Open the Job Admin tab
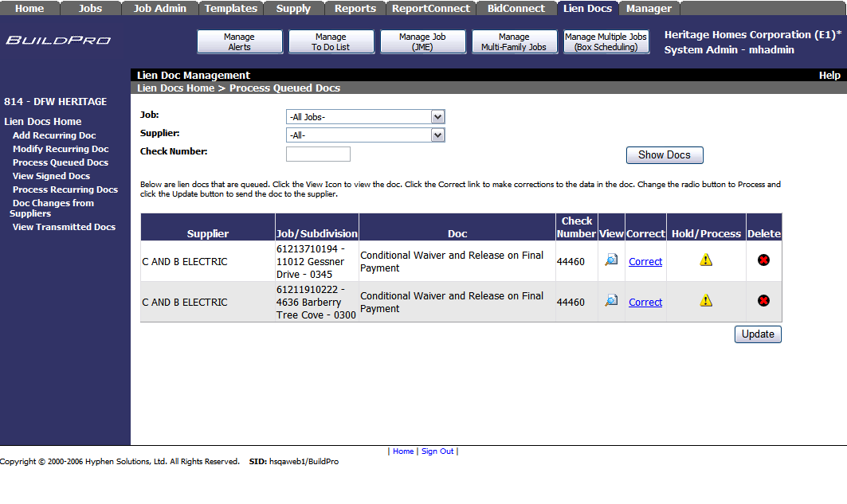The height and width of the screenshot is (504, 847). pos(159,8)
